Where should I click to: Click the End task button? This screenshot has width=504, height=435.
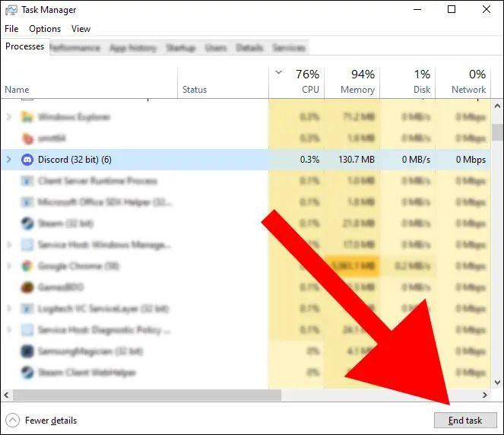465,421
